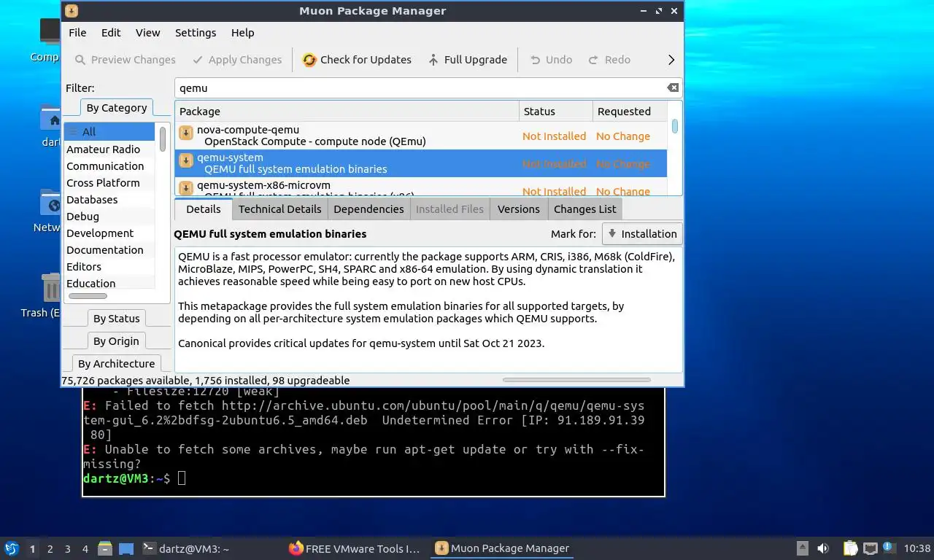
Task: Open the clipboard manager tray icon
Action: click(851, 548)
